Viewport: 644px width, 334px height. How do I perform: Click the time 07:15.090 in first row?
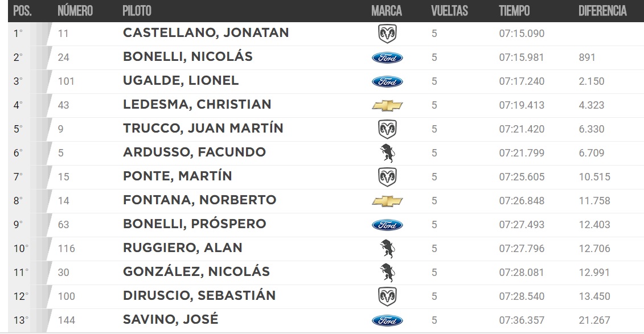point(522,34)
